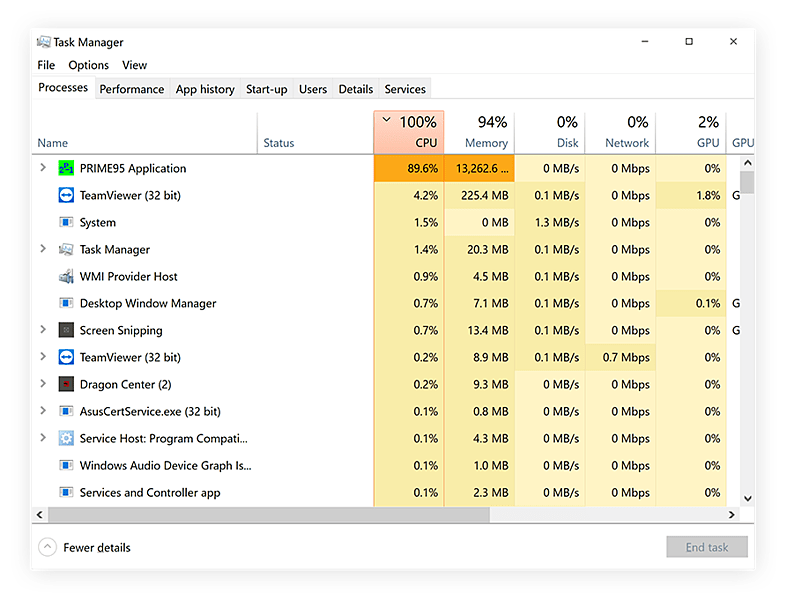The width and height of the screenshot is (787, 600).
Task: Sort by the GPU 2% column header
Action: pyautogui.click(x=691, y=133)
